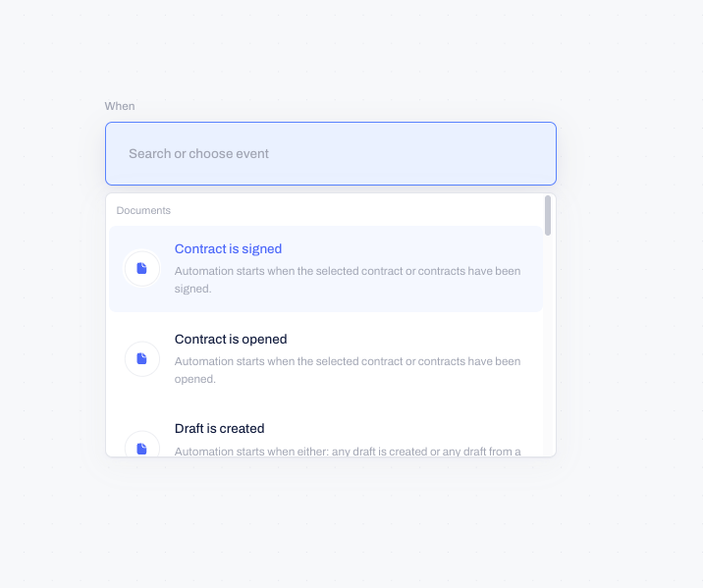Viewport: 703px width, 588px height.
Task: Select the Contract is signed title
Action: [228, 248]
